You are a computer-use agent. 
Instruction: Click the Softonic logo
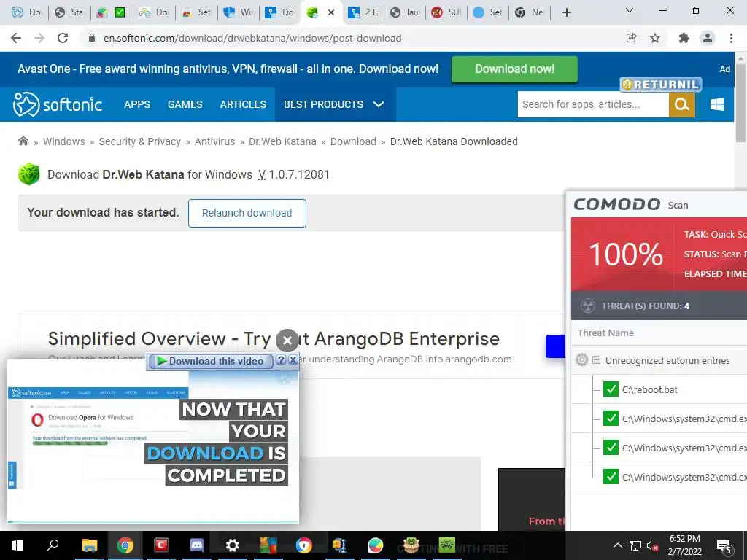(x=57, y=104)
